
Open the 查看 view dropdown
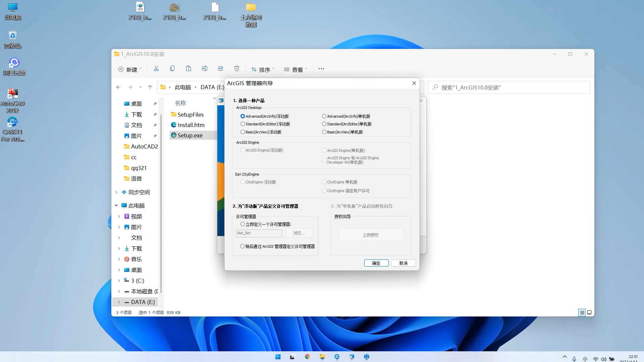click(x=297, y=69)
